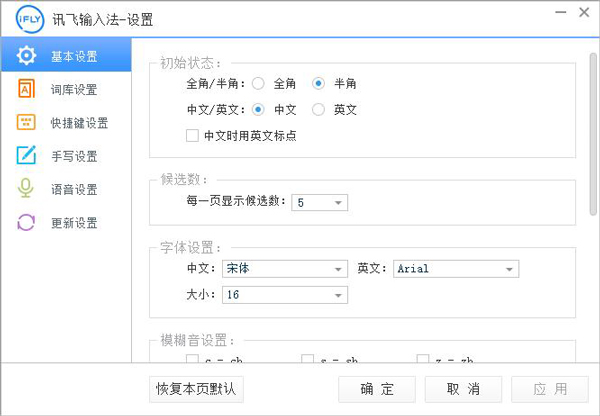Switch to the 词库设置 tab
The width and height of the screenshot is (600, 416).
66,89
